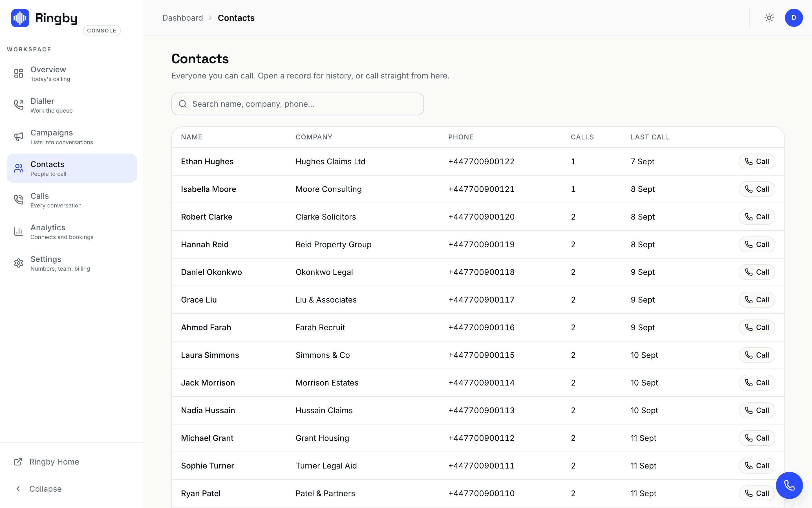
Task: Open Nadia Hussain's contact record
Action: click(x=208, y=410)
